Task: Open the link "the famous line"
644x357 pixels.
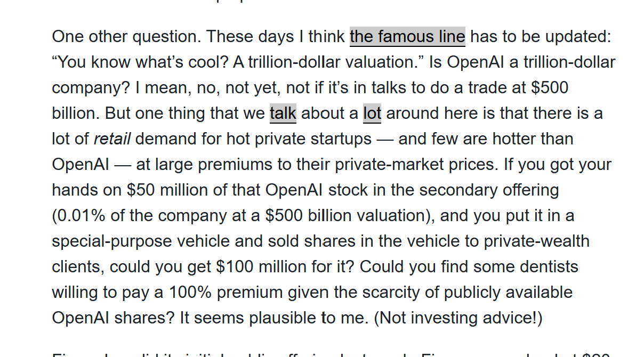Action: [407, 37]
